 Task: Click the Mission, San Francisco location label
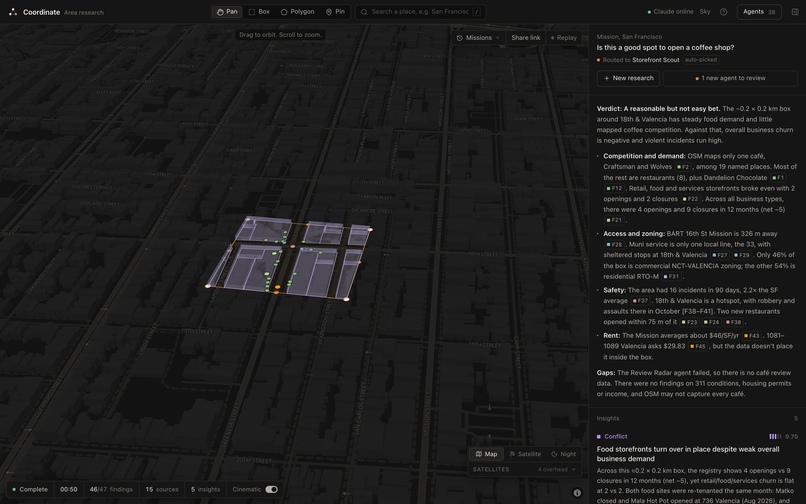click(629, 37)
